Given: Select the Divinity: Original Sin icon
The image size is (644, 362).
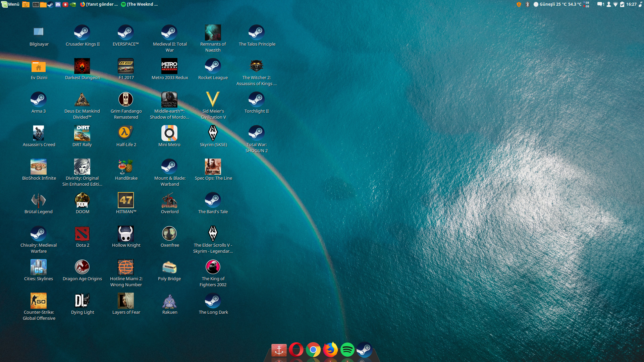Looking at the screenshot, I should click(x=82, y=166).
